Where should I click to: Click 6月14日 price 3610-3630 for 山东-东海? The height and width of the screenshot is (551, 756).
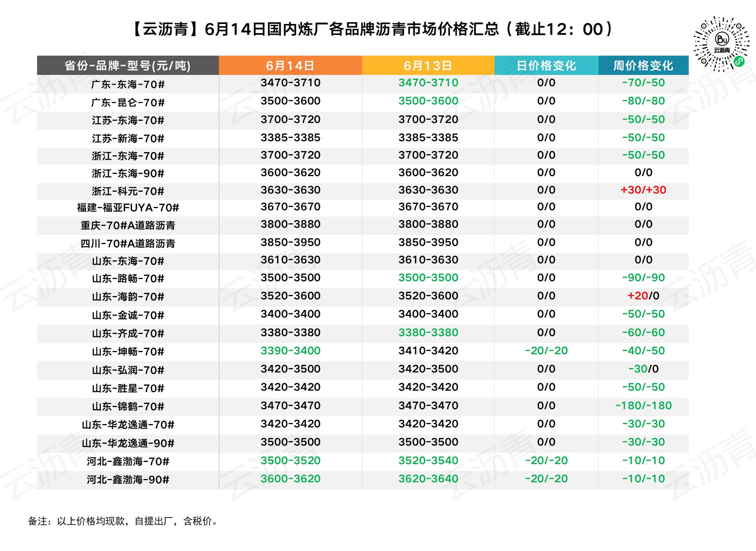tap(290, 260)
